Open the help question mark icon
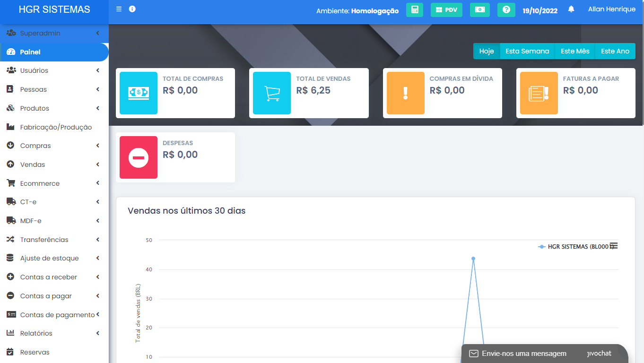This screenshot has height=363, width=644. [x=506, y=10]
